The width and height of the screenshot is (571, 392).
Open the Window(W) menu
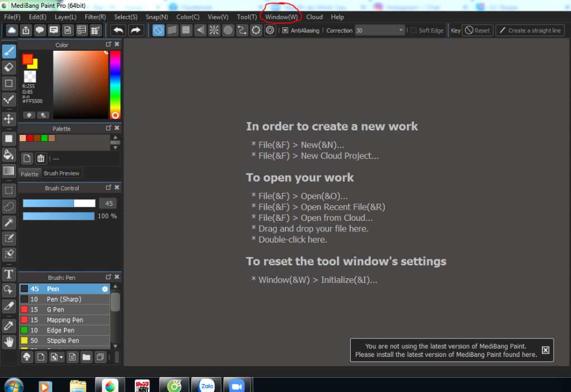point(282,17)
